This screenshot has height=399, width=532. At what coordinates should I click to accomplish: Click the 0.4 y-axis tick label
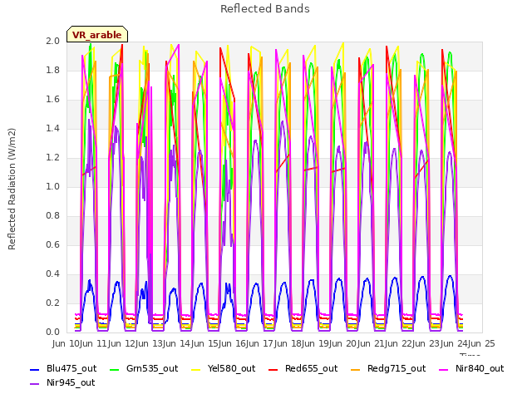click(x=53, y=273)
